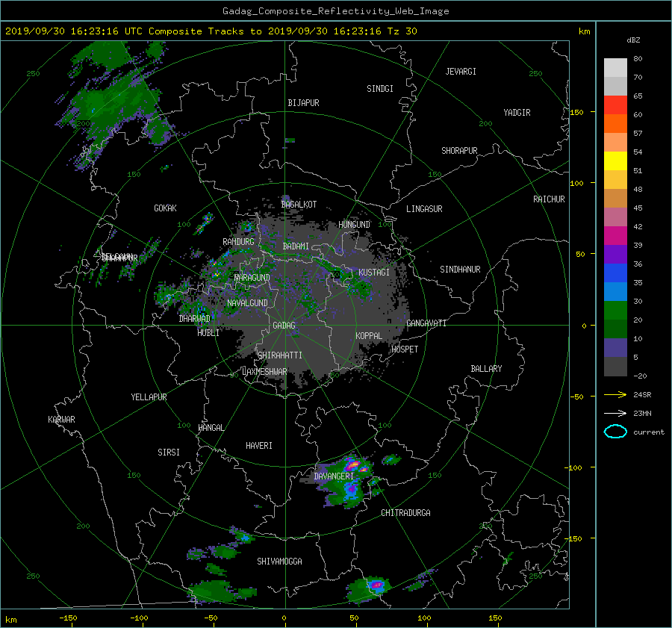Select the light grey 70-80 dBZ color swatch
Screen dimensions: 672x628
pos(615,68)
